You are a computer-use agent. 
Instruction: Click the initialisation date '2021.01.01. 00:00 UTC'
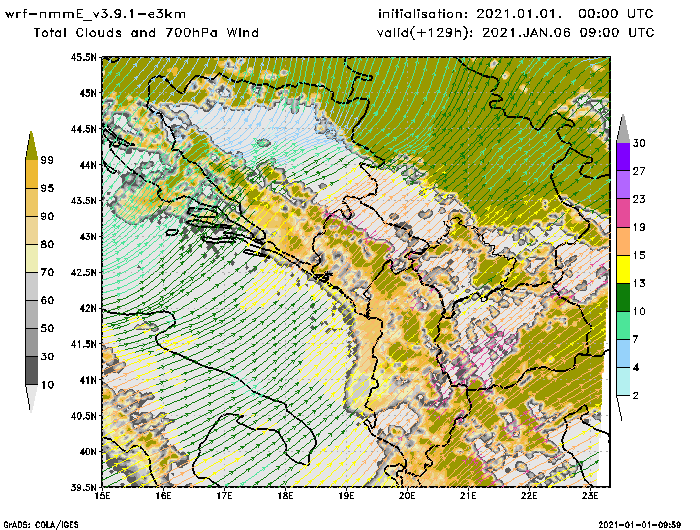pyautogui.click(x=565, y=14)
